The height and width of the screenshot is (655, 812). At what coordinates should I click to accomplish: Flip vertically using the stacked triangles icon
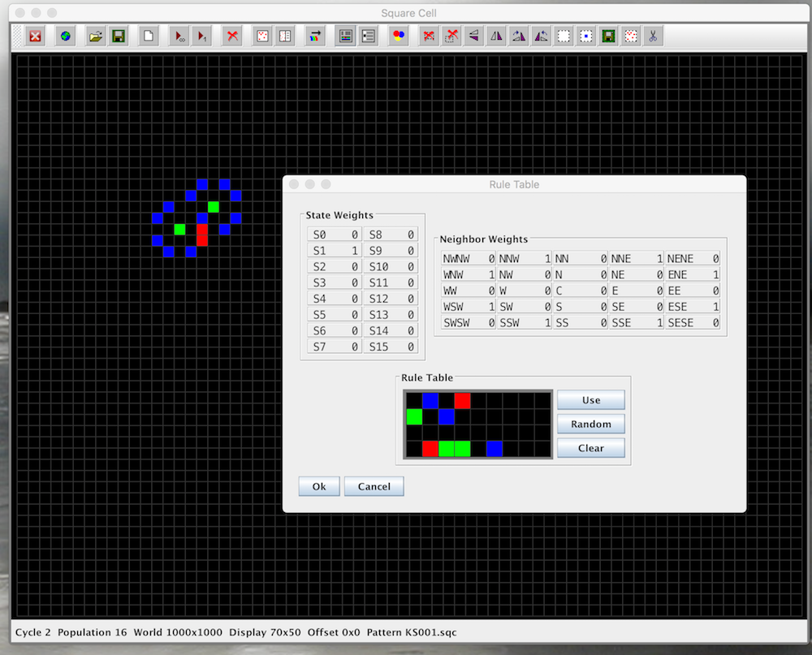[x=474, y=37]
